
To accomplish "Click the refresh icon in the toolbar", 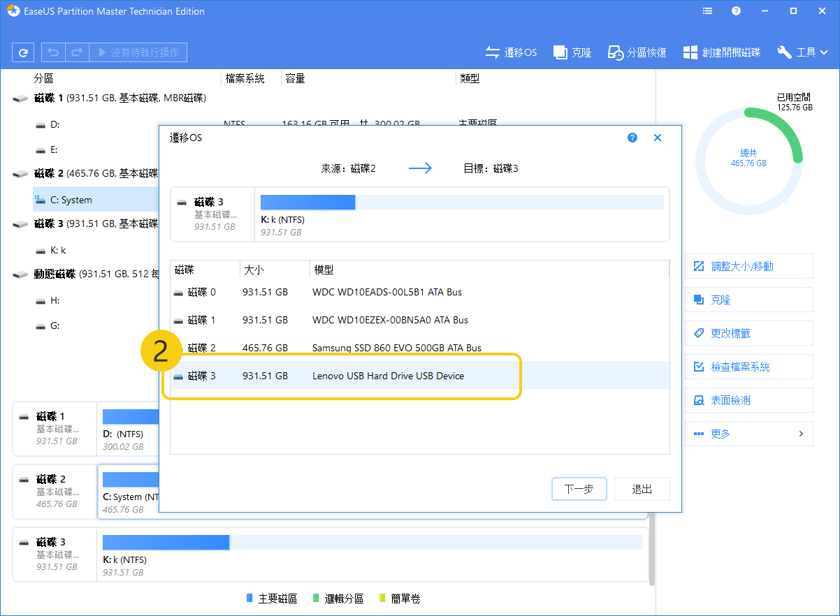I will [24, 52].
